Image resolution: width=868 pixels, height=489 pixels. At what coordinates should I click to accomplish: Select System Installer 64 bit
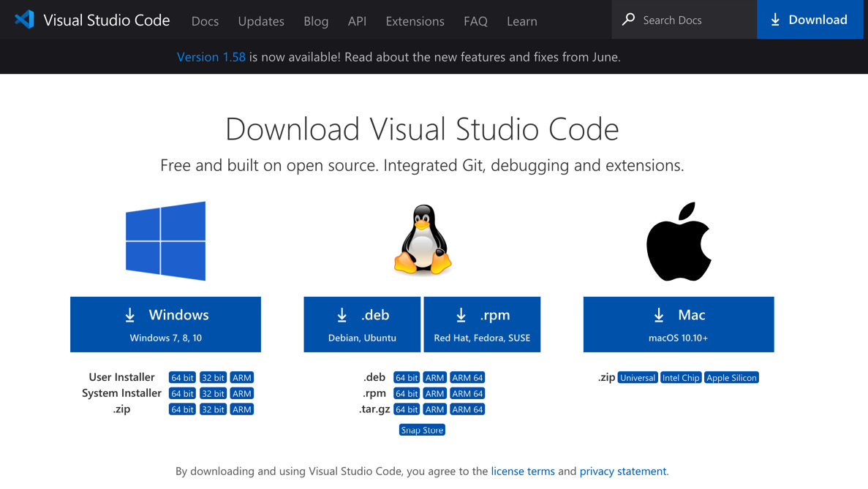pos(182,394)
